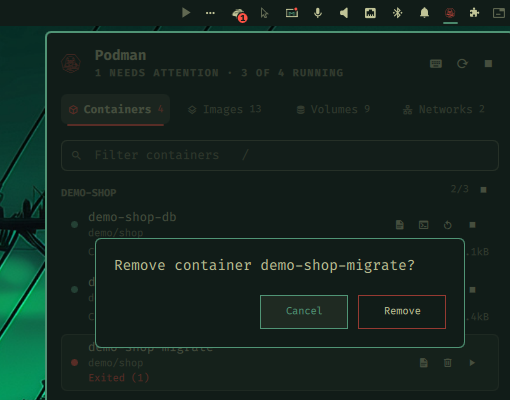
Task: Toggle the sidebar panel icon at top right
Action: pyautogui.click(x=499, y=13)
